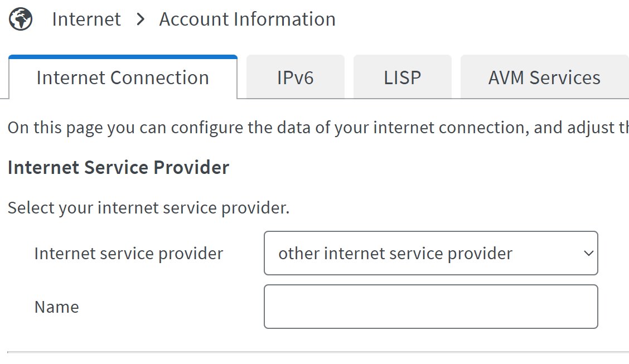Open the Internet breadcrumb link

pyautogui.click(x=86, y=19)
